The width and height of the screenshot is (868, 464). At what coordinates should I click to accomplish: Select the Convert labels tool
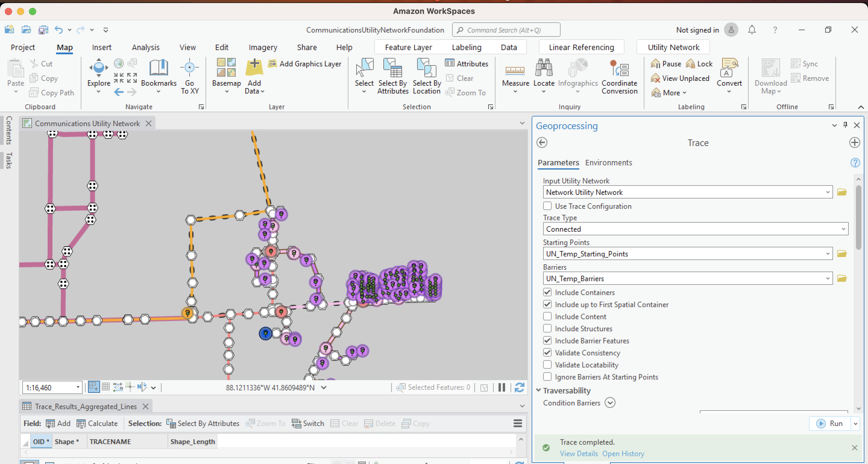[x=729, y=78]
